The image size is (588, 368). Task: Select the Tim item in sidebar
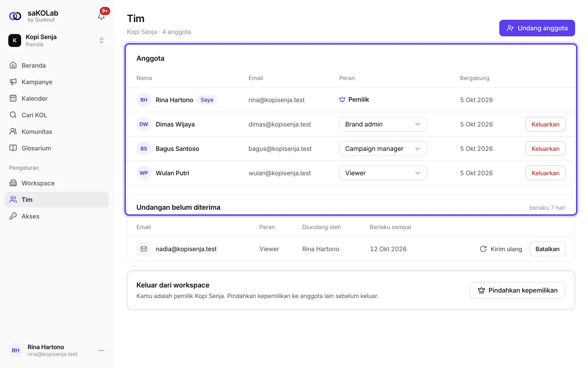coord(57,200)
